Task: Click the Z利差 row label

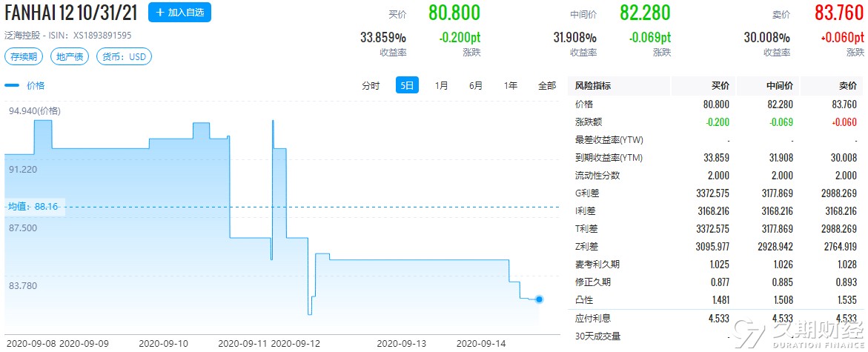Action: pyautogui.click(x=587, y=246)
